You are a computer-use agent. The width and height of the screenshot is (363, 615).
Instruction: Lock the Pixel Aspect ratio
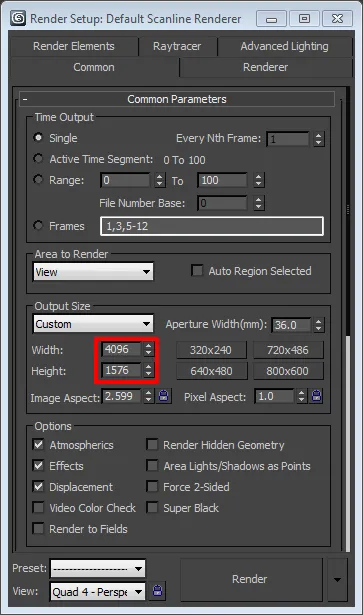(x=317, y=396)
